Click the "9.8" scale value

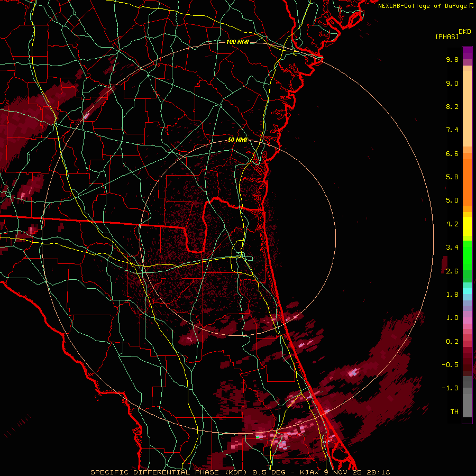[452, 60]
